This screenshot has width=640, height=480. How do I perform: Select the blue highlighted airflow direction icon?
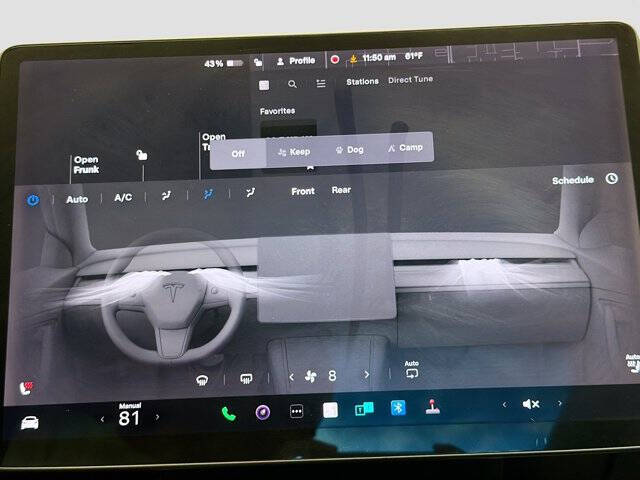(x=209, y=194)
